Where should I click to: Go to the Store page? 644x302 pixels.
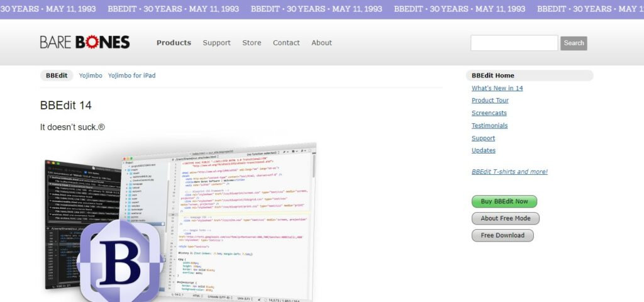(252, 43)
